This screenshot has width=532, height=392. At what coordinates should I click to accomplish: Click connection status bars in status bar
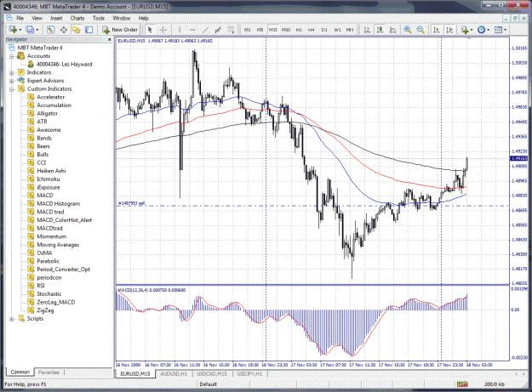pyautogui.click(x=462, y=384)
